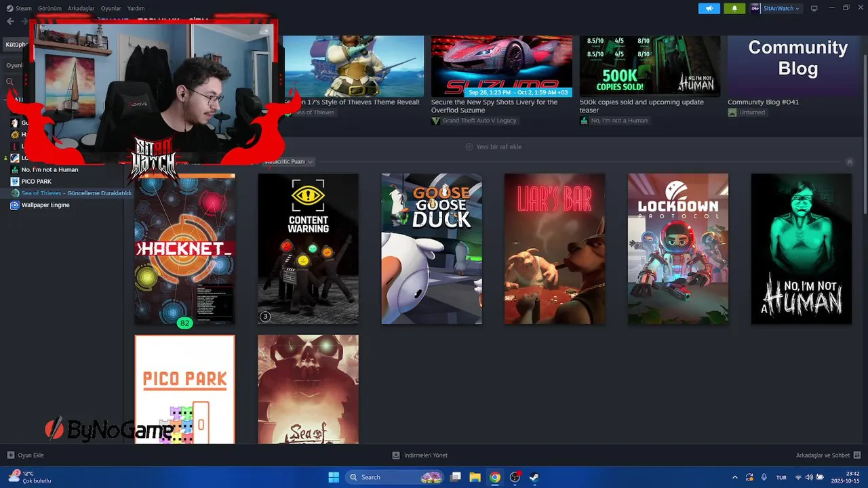Image resolution: width=868 pixels, height=488 pixels.
Task: Switch to Big Picture mode monitor icon
Action: (x=814, y=8)
